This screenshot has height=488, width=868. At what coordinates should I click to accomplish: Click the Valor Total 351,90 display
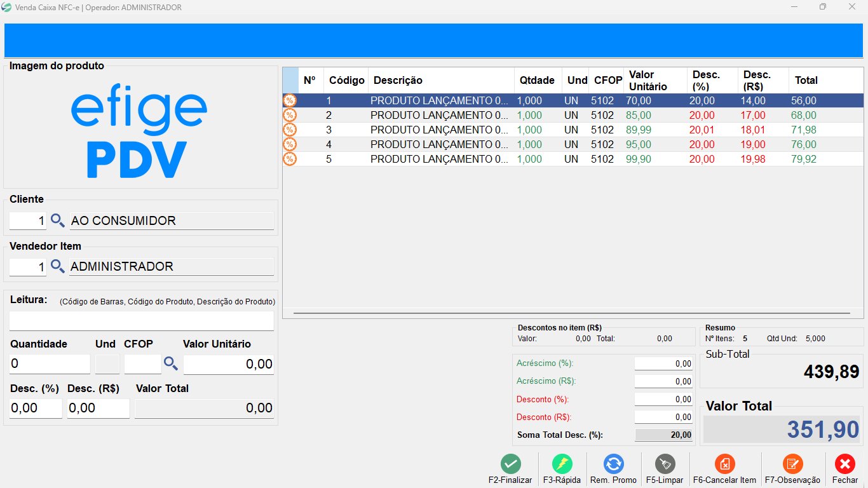tap(782, 430)
